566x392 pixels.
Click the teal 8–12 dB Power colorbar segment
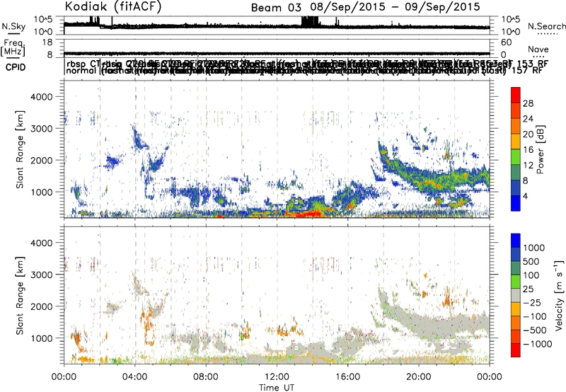click(x=516, y=173)
